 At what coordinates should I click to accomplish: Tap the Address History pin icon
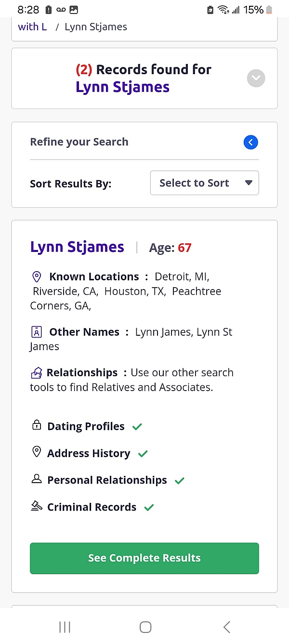[x=36, y=452]
